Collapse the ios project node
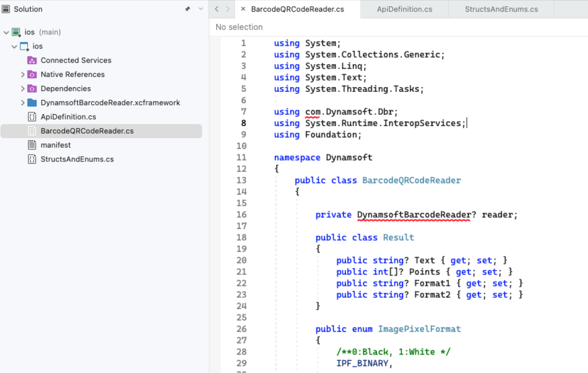The height and width of the screenshot is (373, 588). 14,46
